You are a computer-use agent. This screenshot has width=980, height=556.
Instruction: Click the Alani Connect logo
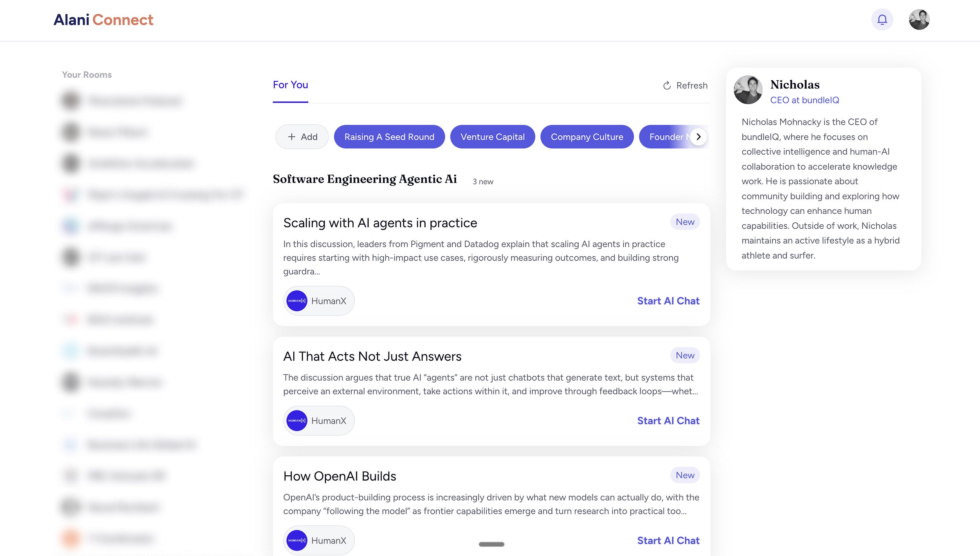[x=103, y=20]
